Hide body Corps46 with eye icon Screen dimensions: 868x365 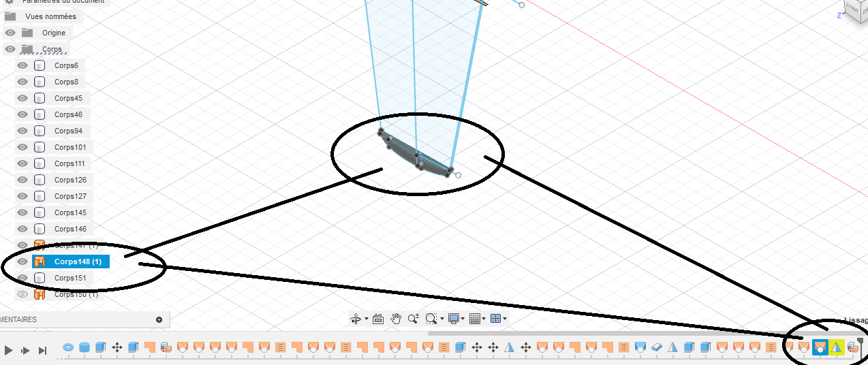pos(22,114)
